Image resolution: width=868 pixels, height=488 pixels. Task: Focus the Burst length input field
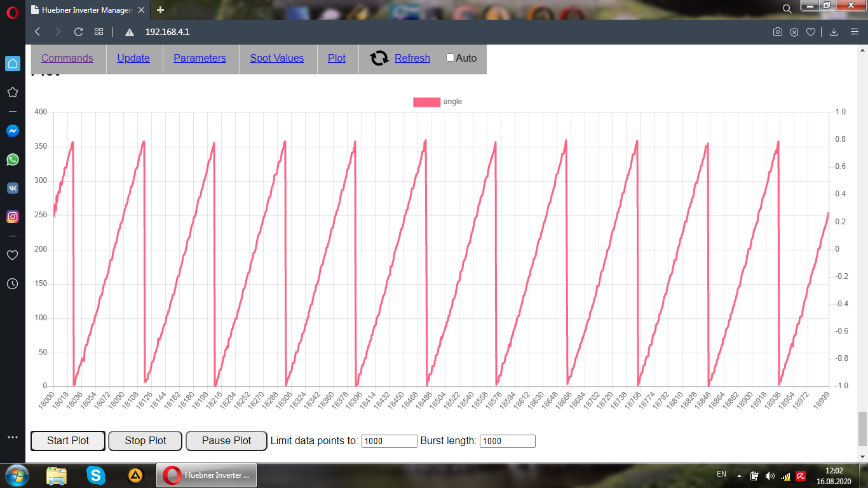508,441
